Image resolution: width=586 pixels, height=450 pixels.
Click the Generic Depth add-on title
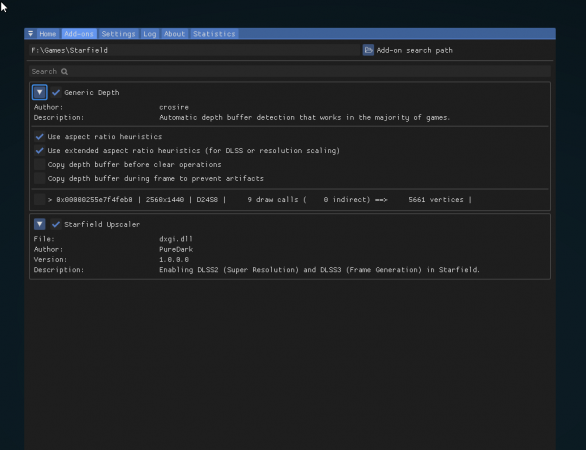point(92,92)
